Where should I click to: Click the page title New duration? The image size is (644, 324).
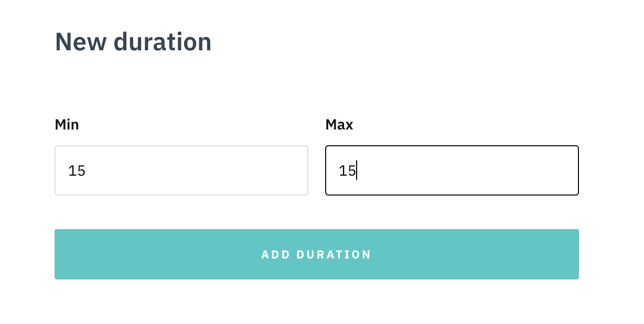[133, 42]
